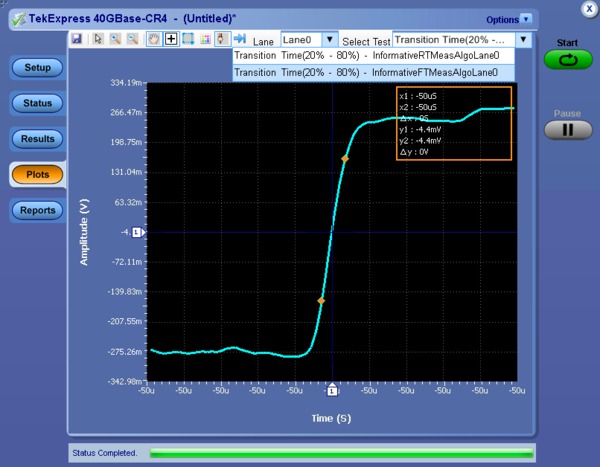Click the cursor readout box in plot

tap(453, 124)
